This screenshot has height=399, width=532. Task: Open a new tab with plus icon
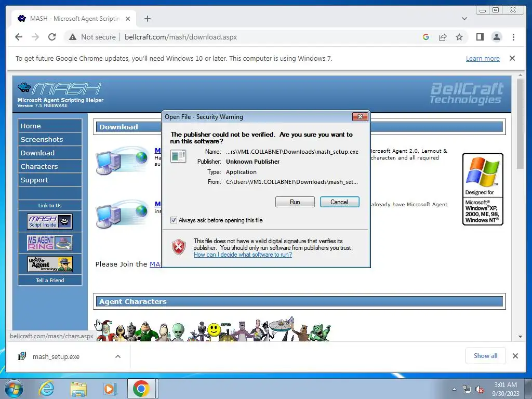click(147, 19)
